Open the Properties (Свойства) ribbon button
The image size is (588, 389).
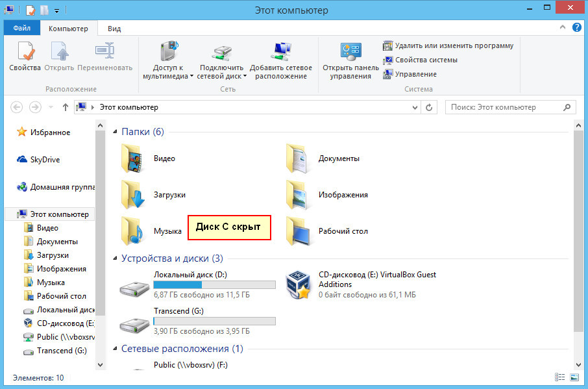(x=25, y=56)
